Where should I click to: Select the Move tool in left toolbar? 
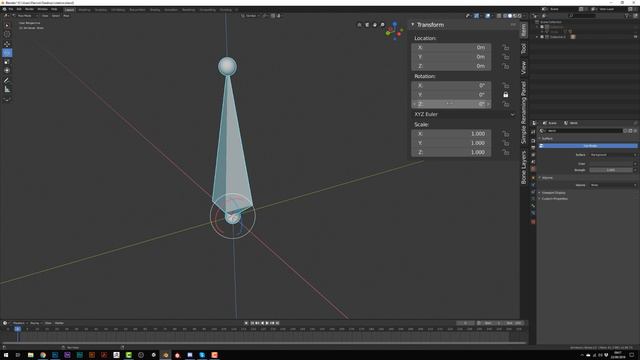pyautogui.click(x=7, y=44)
